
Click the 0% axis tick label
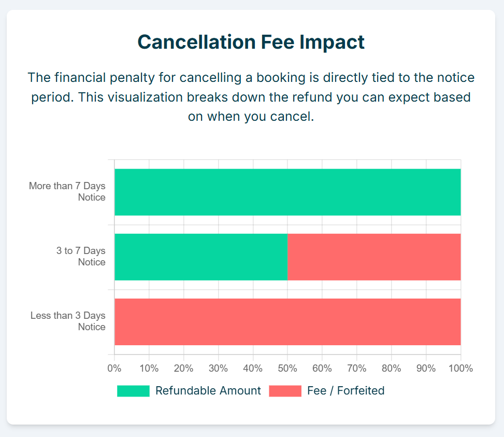coord(114,368)
